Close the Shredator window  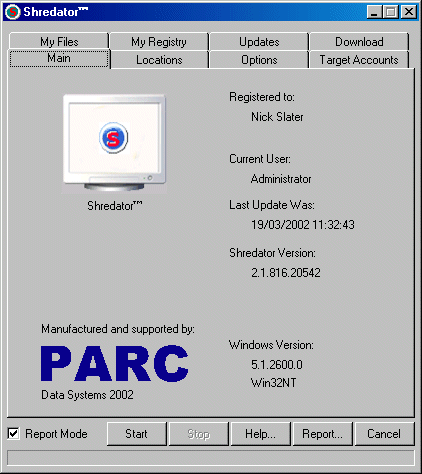click(409, 12)
